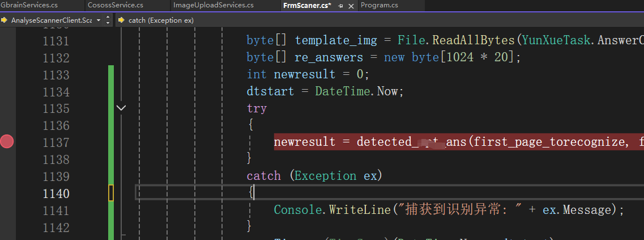Close the FrmScaner.cs tab
The height and width of the screenshot is (240, 644).
(x=351, y=6)
